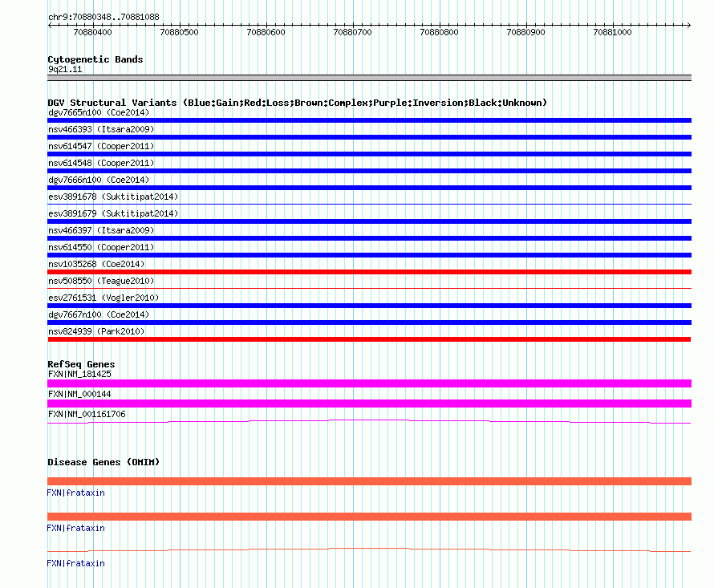
Task: Click the FXN|NM_001161706 transcript label
Action: [87, 414]
